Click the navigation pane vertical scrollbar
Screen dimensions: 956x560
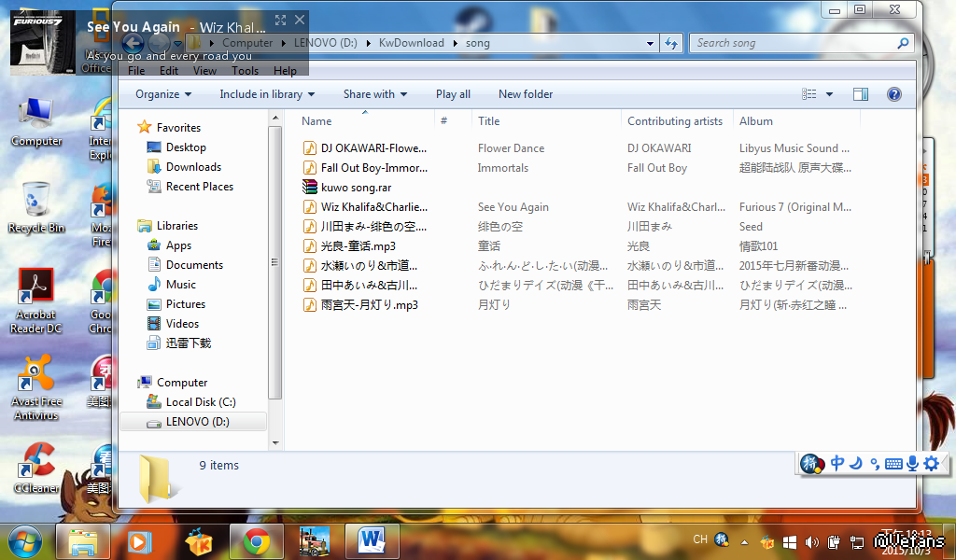(x=274, y=262)
